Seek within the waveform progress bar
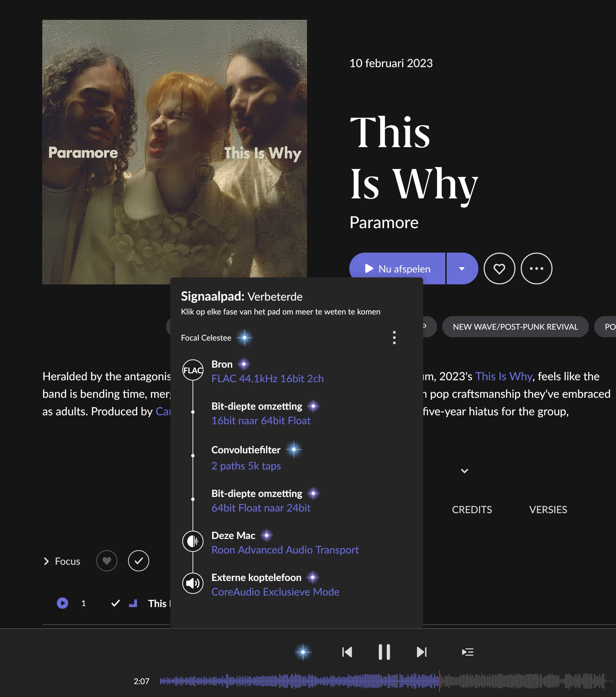The image size is (616, 697). [386, 681]
